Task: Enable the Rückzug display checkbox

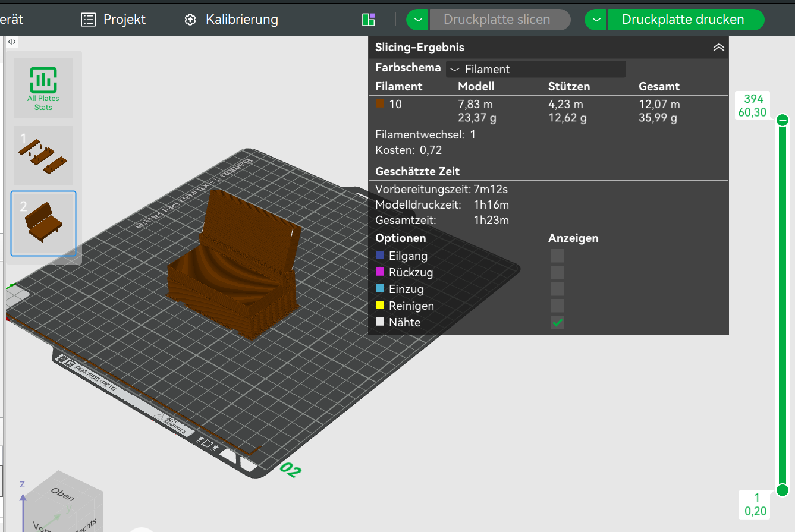Action: pos(557,273)
